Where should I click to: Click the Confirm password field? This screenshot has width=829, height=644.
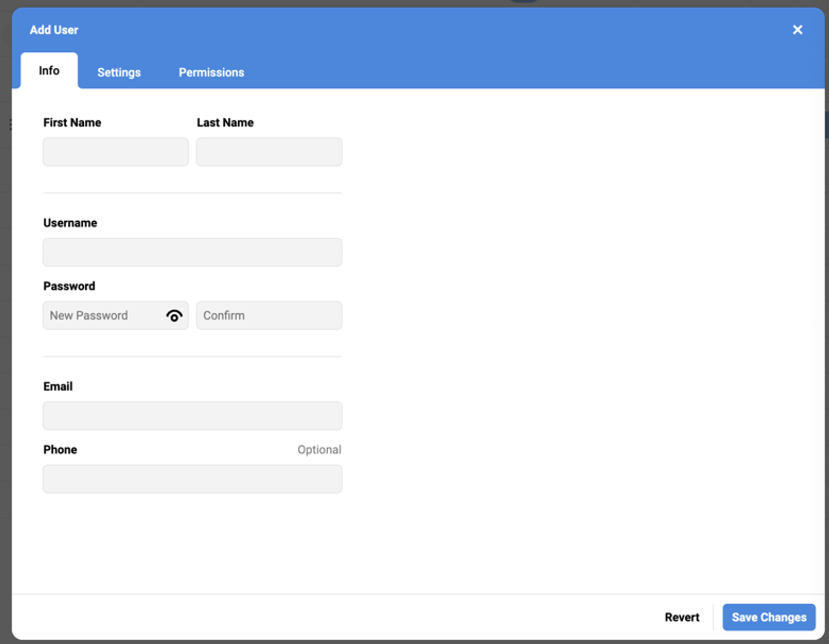click(269, 316)
